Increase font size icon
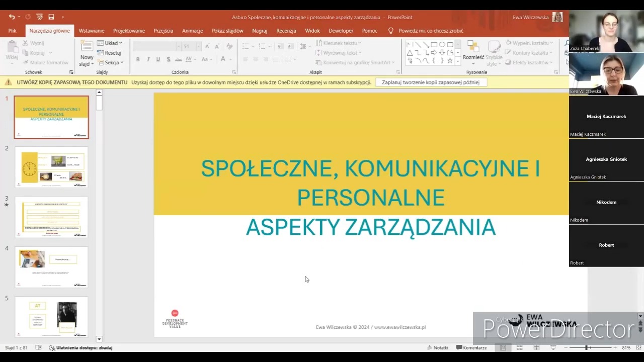644x362 pixels. [x=207, y=46]
